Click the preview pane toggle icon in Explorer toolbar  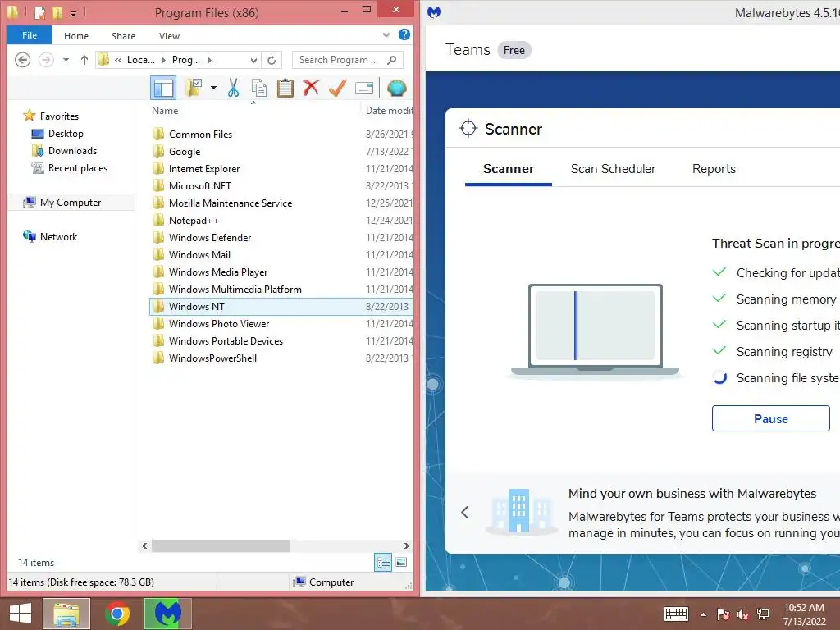point(163,88)
